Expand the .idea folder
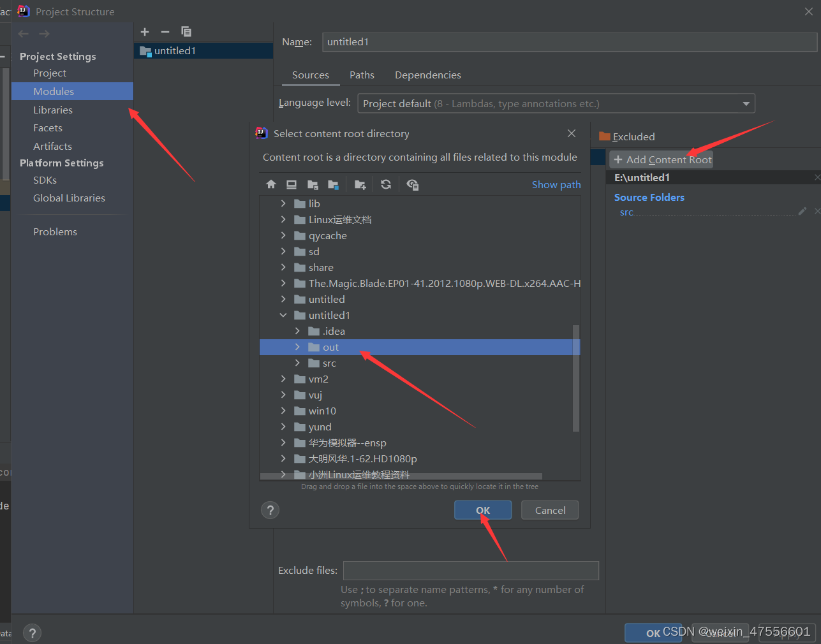 point(297,331)
